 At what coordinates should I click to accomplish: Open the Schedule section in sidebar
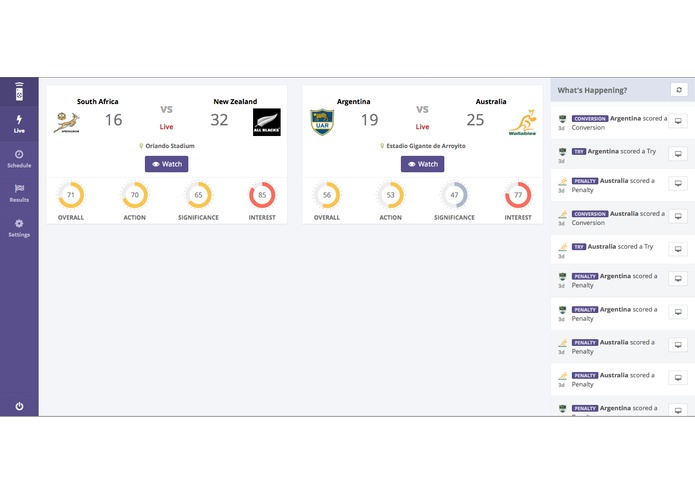coord(19,159)
